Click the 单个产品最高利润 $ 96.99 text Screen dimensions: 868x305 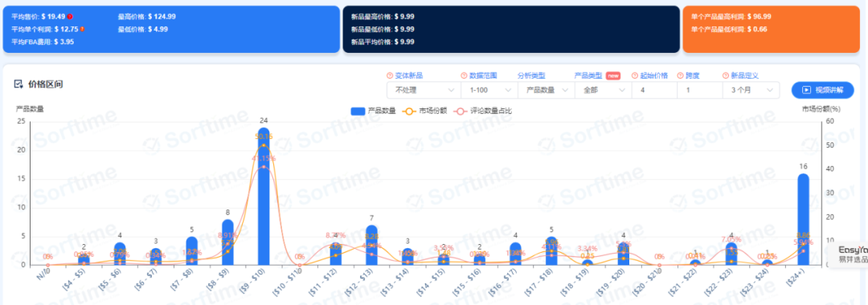[731, 17]
